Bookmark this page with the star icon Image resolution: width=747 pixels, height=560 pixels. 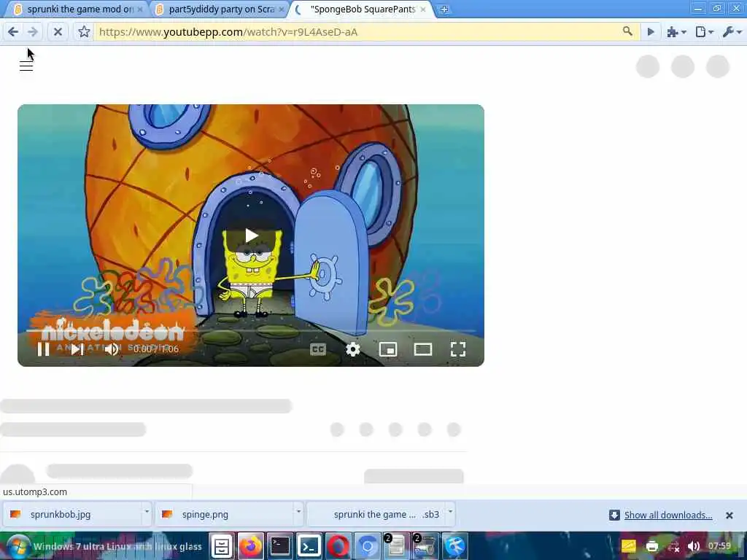84,32
